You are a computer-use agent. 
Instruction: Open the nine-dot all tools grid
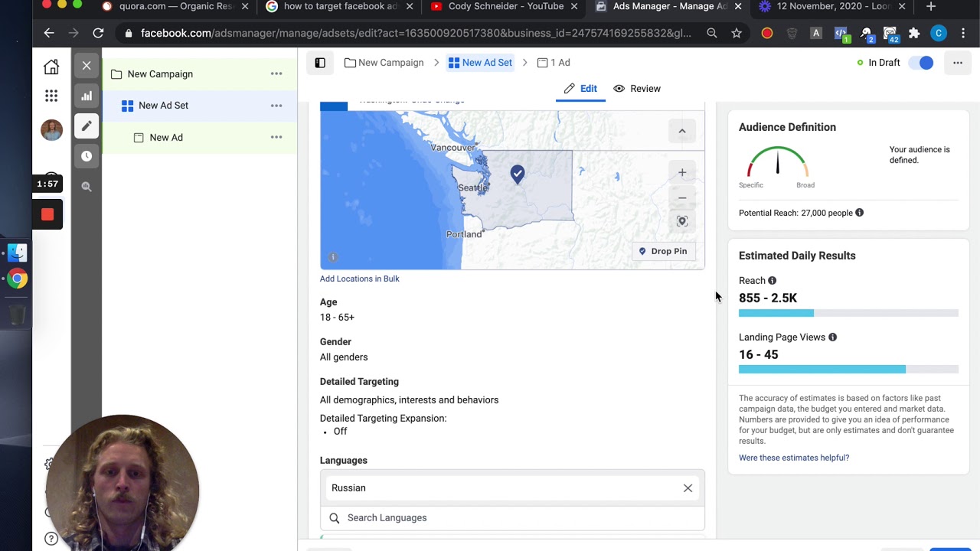pyautogui.click(x=51, y=96)
